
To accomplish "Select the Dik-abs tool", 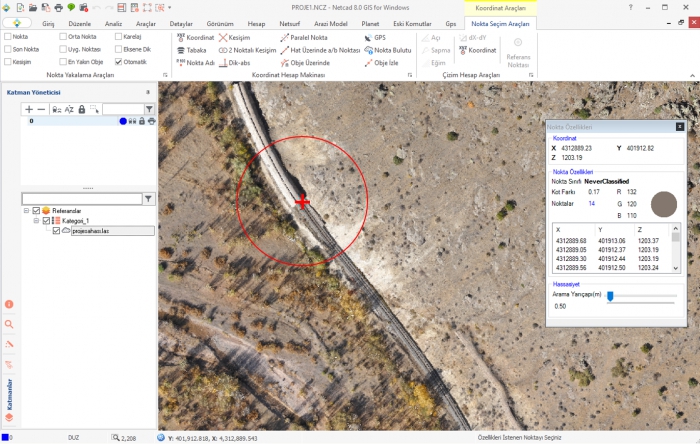I will [x=234, y=62].
